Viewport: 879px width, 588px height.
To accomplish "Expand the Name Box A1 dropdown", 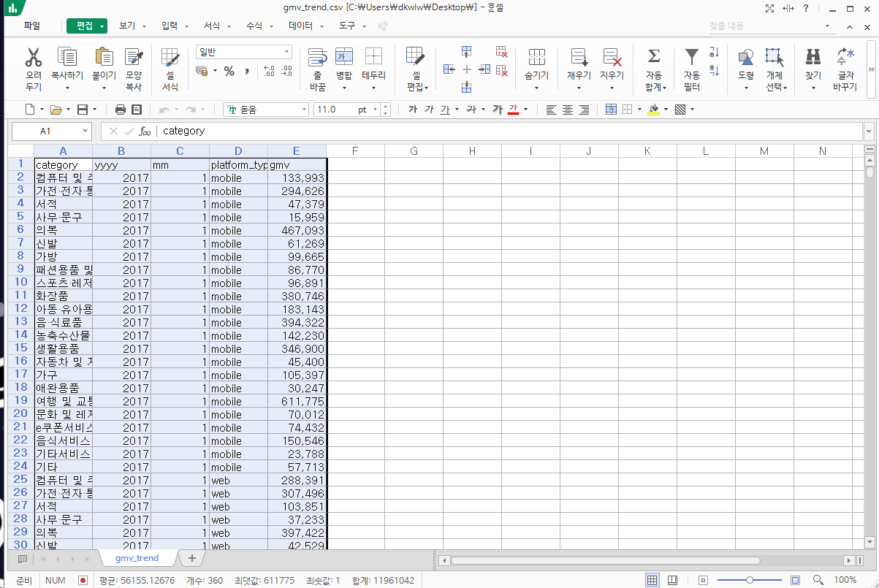I will coord(85,131).
